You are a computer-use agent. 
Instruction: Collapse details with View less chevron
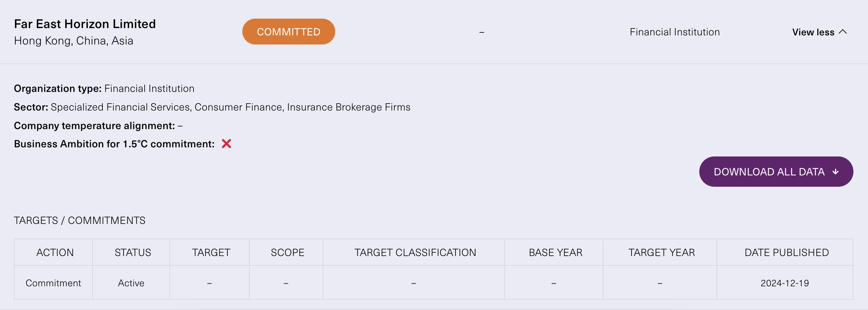pos(843,32)
